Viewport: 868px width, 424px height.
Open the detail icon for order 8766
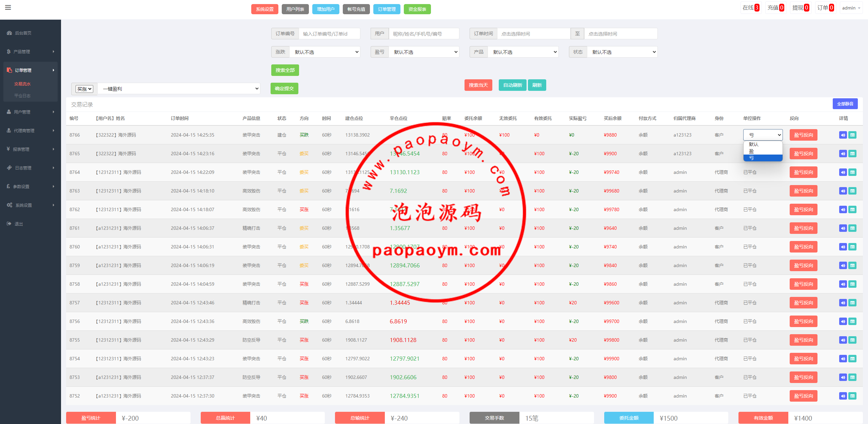coord(852,135)
